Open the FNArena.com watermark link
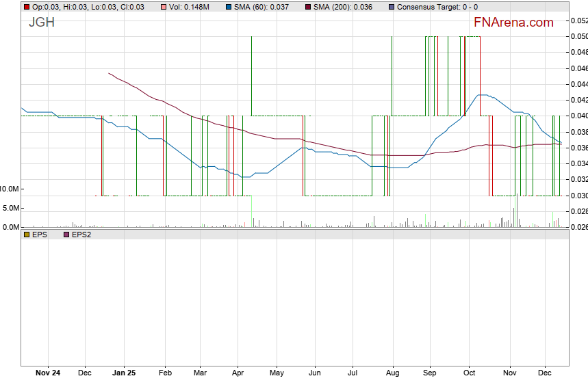 [513, 23]
